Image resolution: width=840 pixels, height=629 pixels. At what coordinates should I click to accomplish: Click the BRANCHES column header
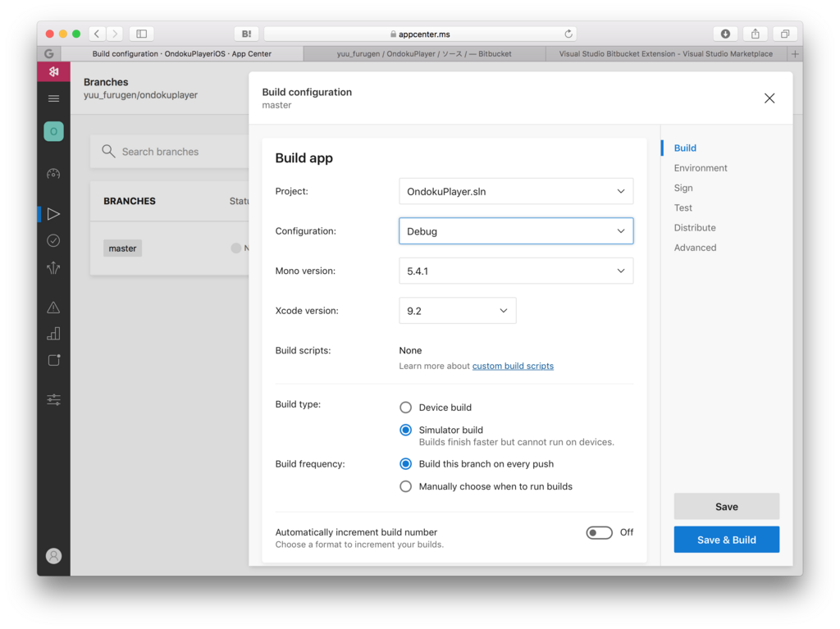[130, 201]
